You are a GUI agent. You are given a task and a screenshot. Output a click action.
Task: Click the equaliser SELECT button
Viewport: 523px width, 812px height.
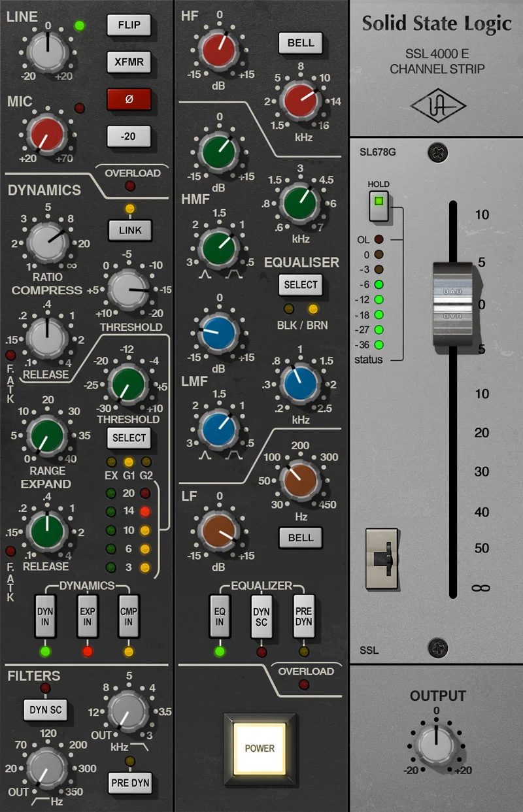tap(301, 285)
